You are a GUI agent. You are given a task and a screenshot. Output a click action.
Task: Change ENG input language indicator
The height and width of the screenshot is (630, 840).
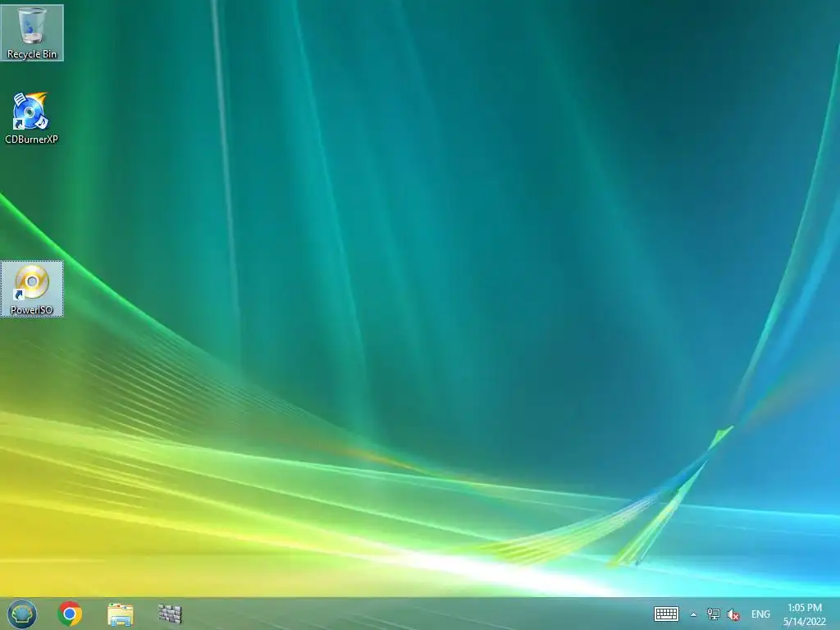click(x=760, y=614)
